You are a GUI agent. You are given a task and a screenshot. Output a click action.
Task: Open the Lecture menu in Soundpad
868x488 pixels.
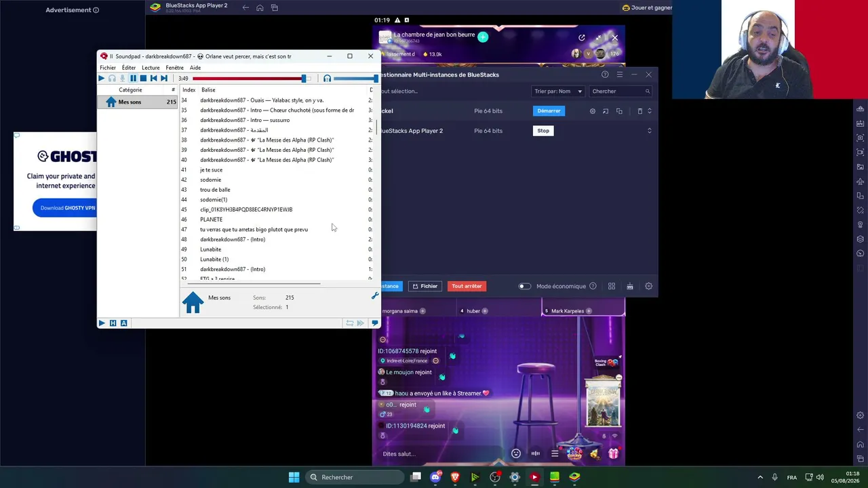(x=151, y=68)
